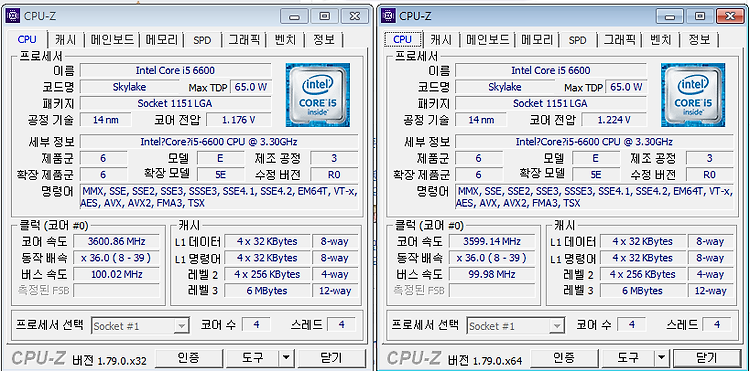Click Intel Core i5 logo in right window
This screenshot has height=371, width=750.
[693, 95]
